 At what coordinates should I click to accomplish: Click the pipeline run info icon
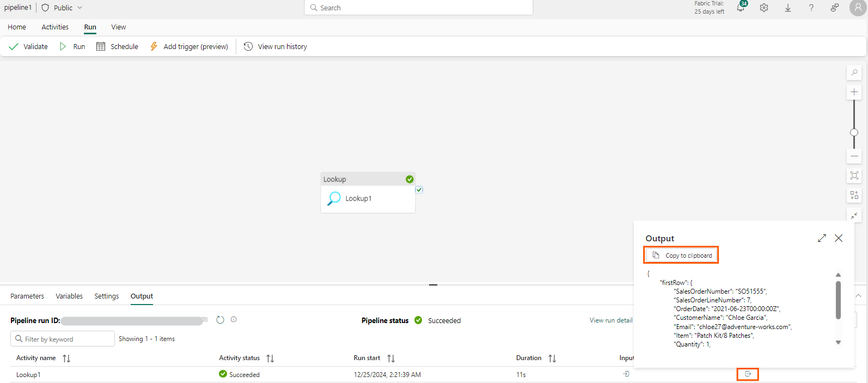234,320
